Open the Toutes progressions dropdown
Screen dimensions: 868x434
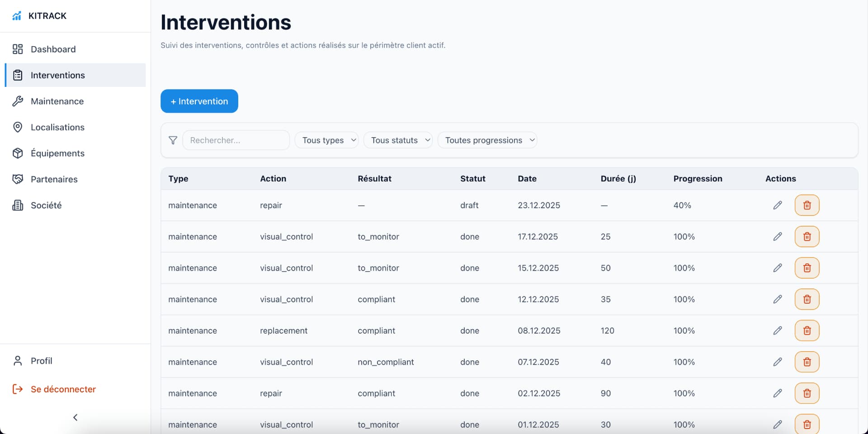point(487,140)
